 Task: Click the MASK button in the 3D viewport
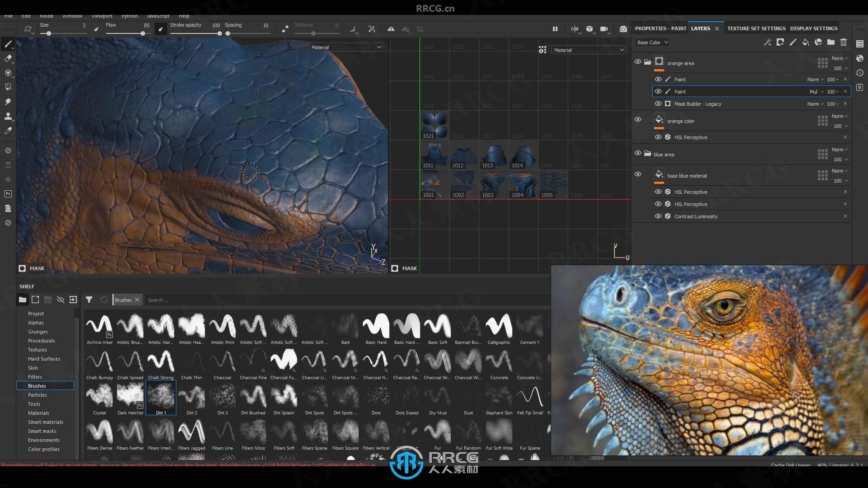point(32,268)
